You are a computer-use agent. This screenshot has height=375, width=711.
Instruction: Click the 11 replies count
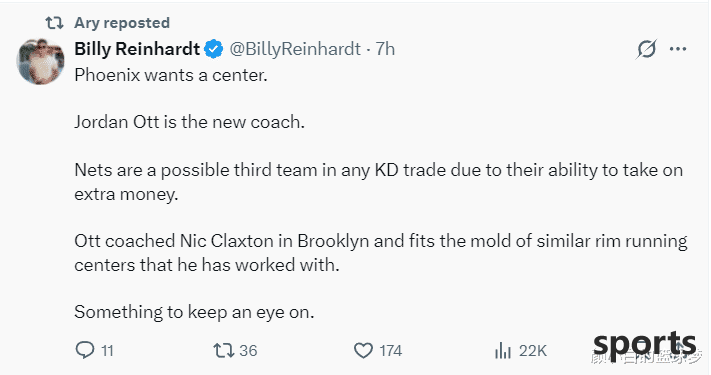(x=107, y=351)
